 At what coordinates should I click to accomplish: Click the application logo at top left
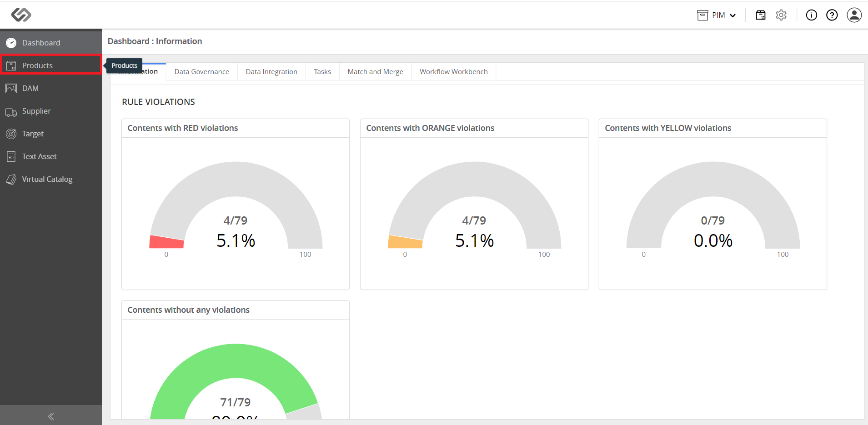(x=21, y=15)
